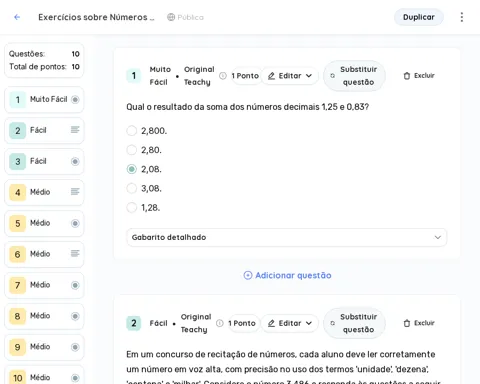This screenshot has height=384, width=480.
Task: Click the text-lines icon on sidebar item 6
Action: pos(75,254)
